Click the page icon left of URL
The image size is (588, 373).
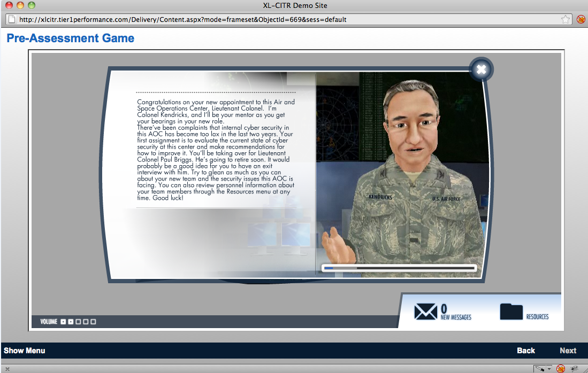[x=10, y=19]
